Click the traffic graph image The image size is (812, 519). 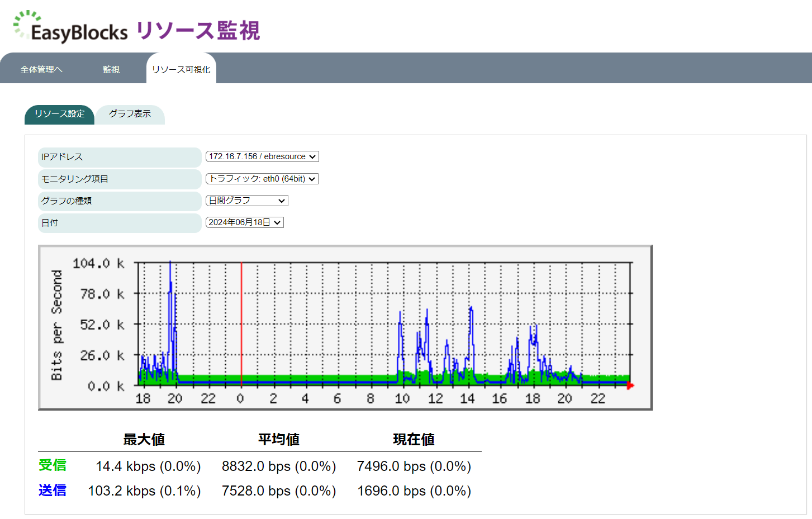coord(345,327)
